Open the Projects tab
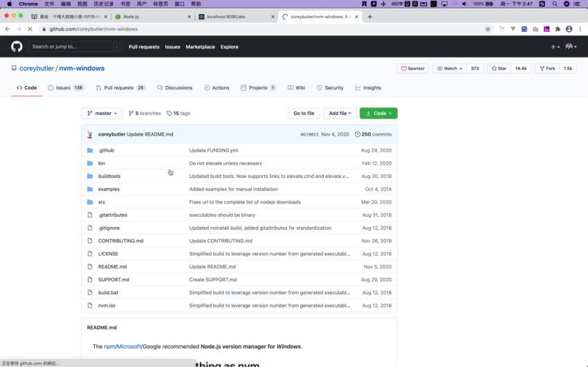Viewport: 588px width, 367px height. click(x=258, y=88)
